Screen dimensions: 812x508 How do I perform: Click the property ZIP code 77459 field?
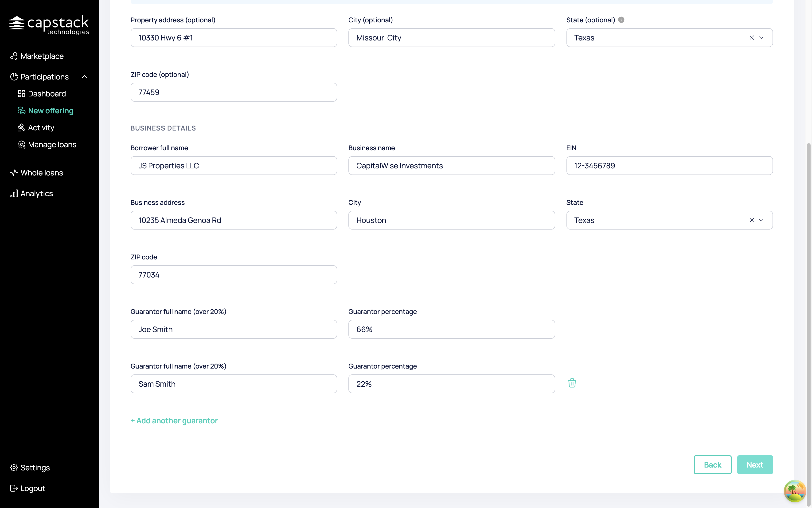pos(234,92)
